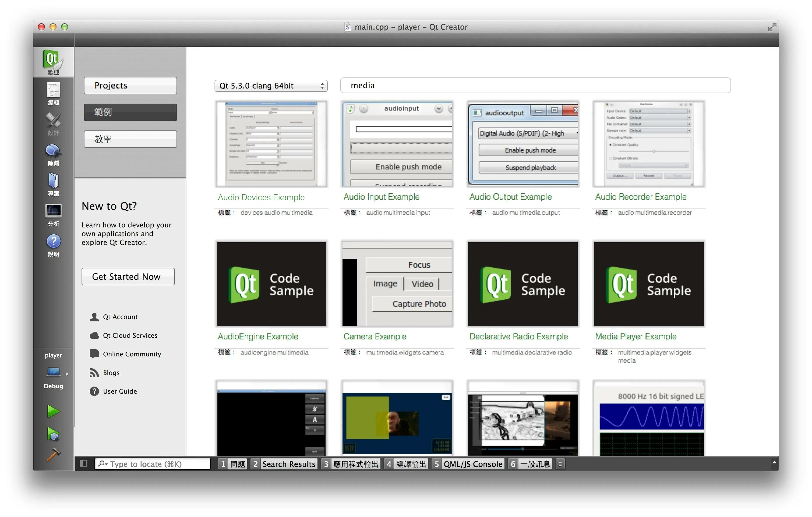Viewport: 812px width, 517px height.
Task: Click the locator magnifier icon
Action: coord(102,464)
